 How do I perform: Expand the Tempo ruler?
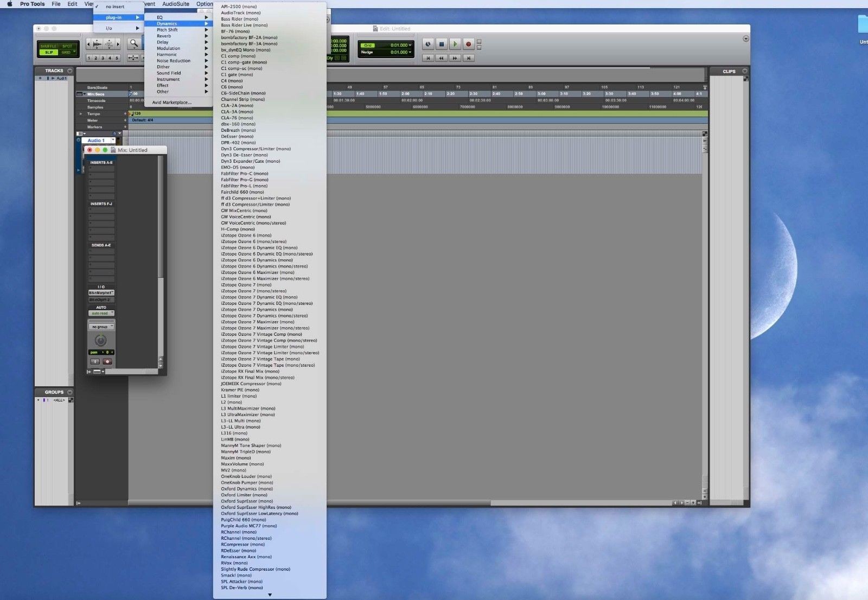tap(81, 114)
